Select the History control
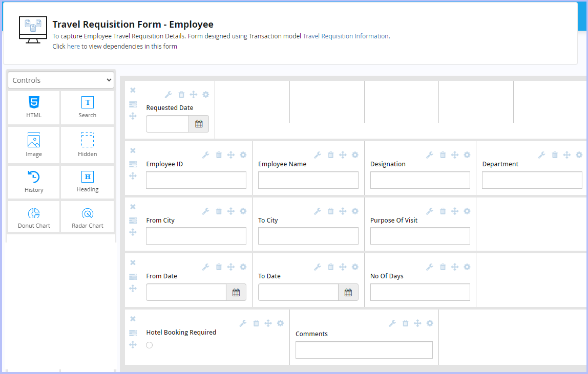 [x=34, y=182]
